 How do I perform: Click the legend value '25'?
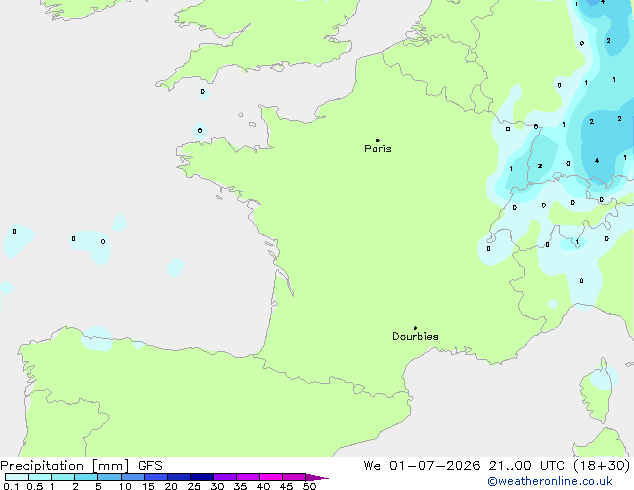pos(194,486)
